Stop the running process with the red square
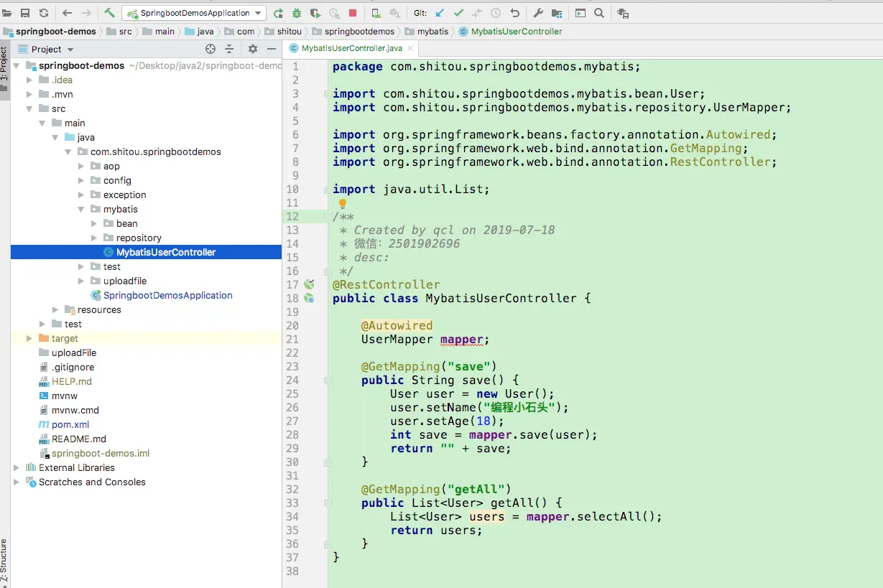 pyautogui.click(x=353, y=13)
